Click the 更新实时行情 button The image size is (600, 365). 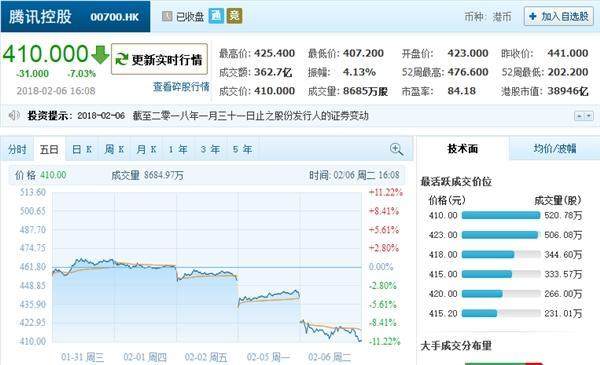click(x=159, y=59)
